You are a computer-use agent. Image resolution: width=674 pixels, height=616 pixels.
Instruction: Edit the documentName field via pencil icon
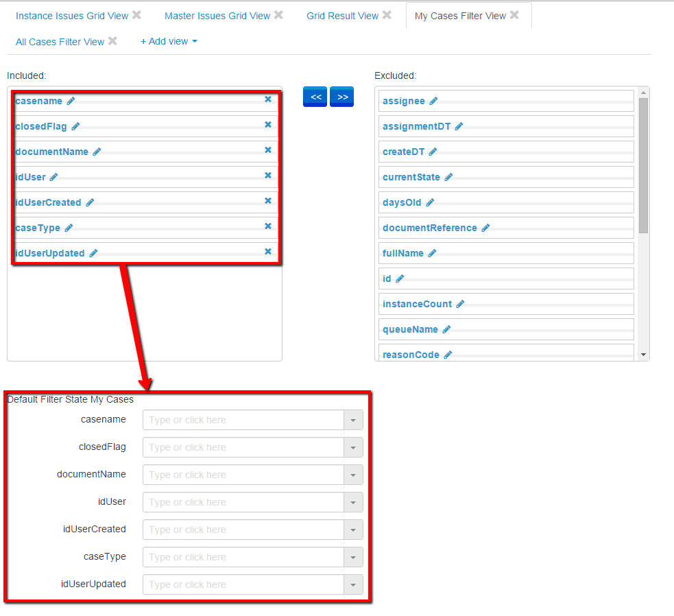click(97, 152)
